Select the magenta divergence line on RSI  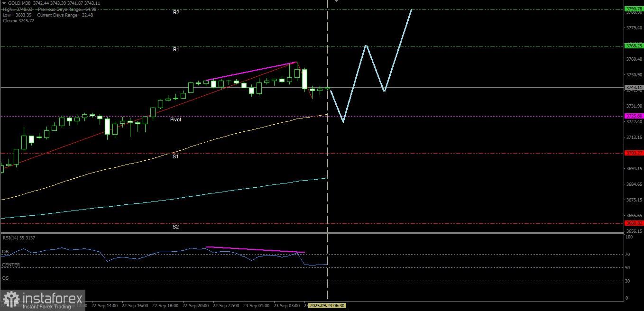click(x=255, y=249)
